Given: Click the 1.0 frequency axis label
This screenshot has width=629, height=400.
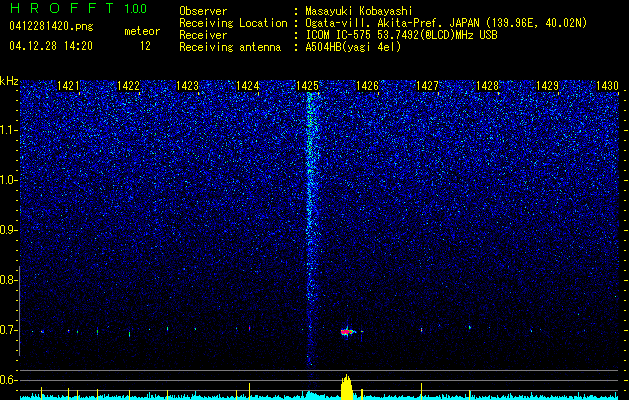Looking at the screenshot, I should coord(8,180).
